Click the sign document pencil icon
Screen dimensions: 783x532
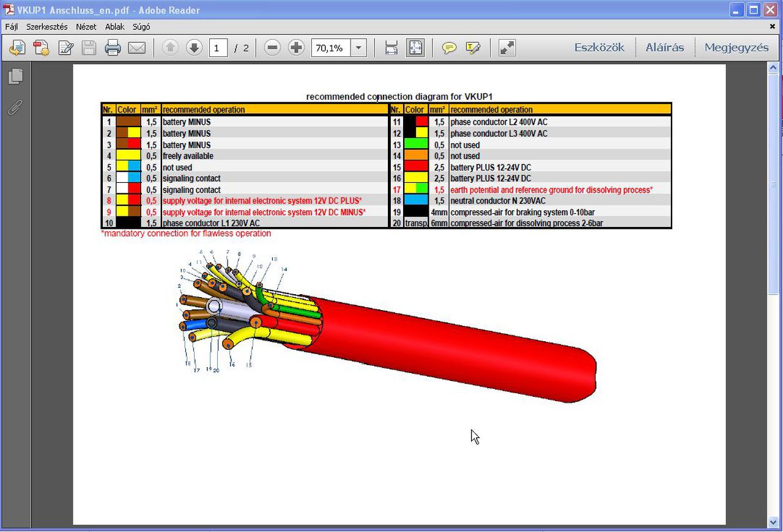65,48
